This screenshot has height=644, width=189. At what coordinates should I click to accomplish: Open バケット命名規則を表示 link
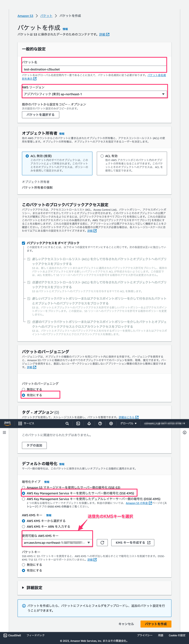(94, 77)
